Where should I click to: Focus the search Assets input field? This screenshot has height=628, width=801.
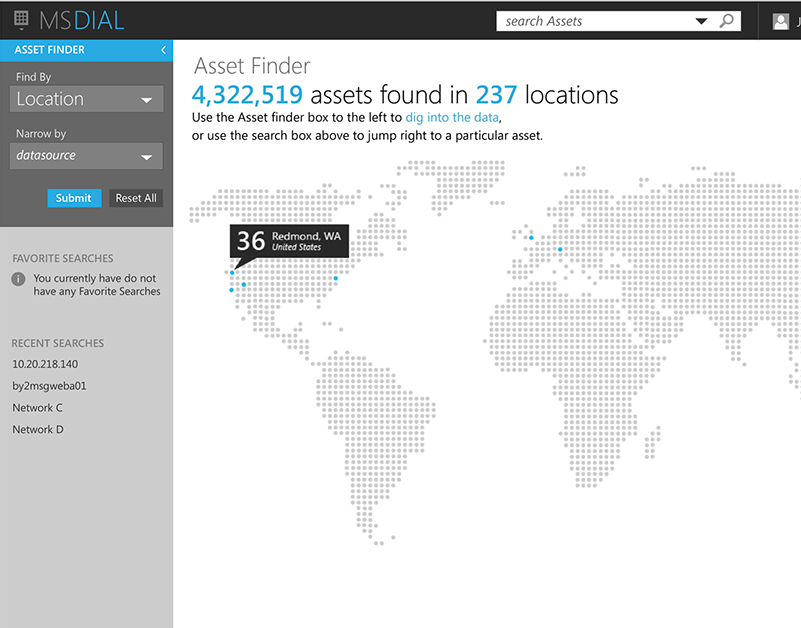595,21
